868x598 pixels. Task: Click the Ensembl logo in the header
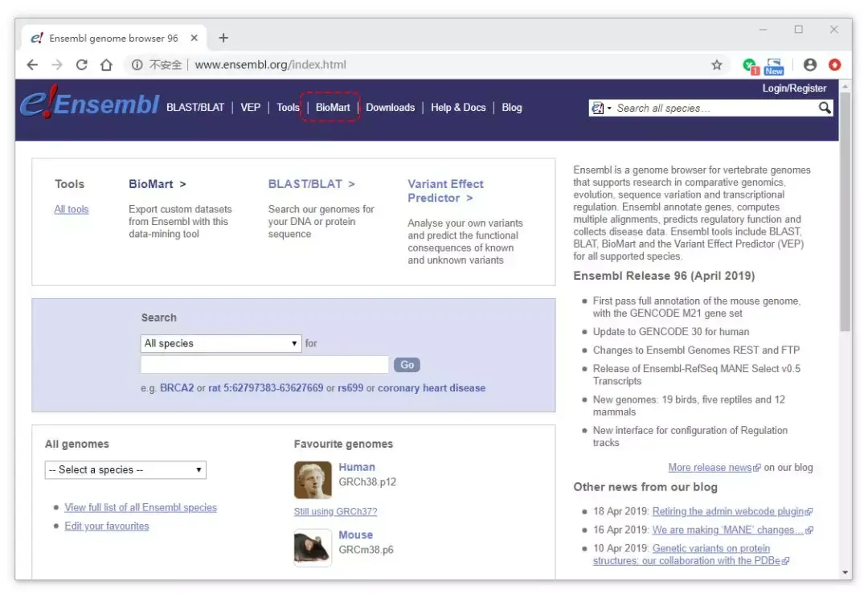[x=90, y=103]
